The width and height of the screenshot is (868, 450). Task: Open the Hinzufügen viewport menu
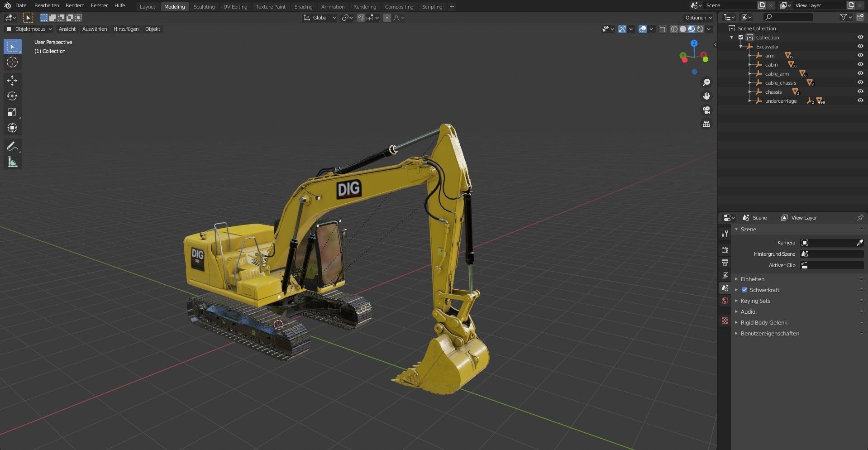126,29
